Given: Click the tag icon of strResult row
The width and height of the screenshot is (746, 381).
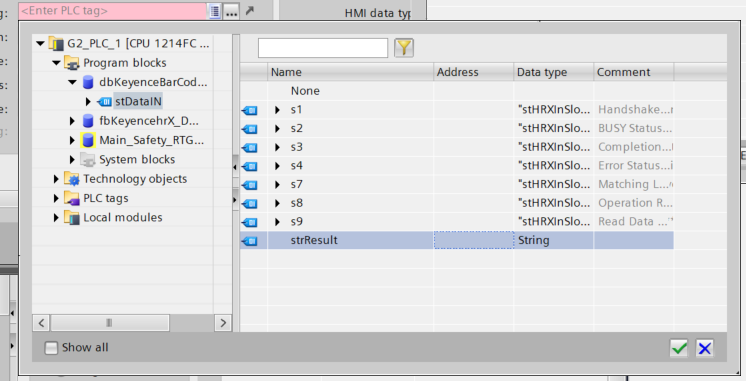Looking at the screenshot, I should (249, 241).
